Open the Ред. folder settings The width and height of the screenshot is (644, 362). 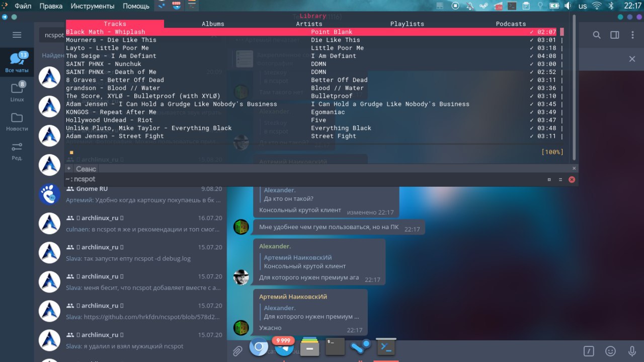[17, 151]
